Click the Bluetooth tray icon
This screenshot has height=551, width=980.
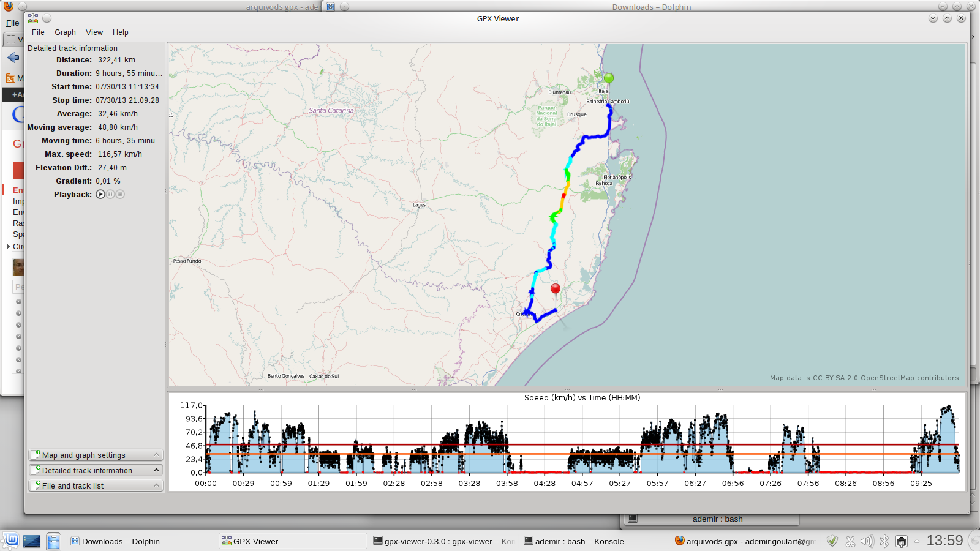[884, 541]
